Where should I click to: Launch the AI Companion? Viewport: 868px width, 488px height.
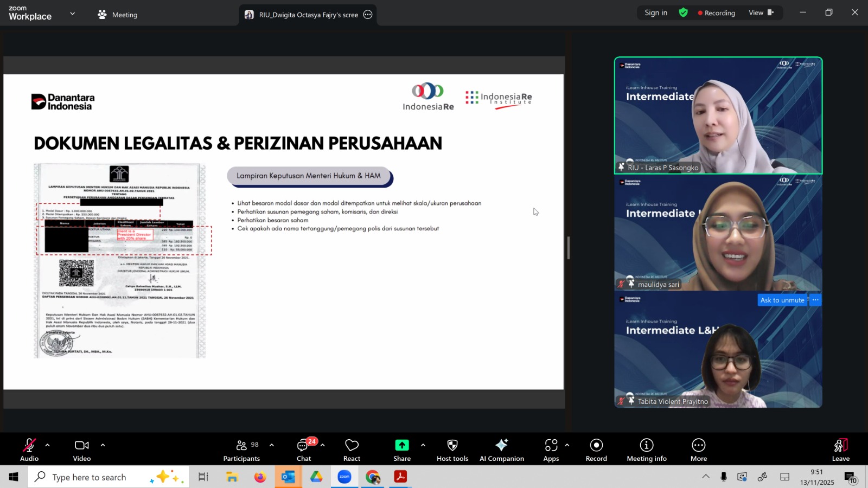coord(501,450)
